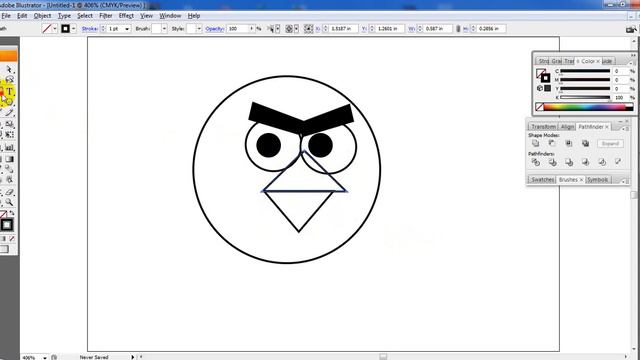Open the Help menu
640x360 pixels.
pos(194,16)
